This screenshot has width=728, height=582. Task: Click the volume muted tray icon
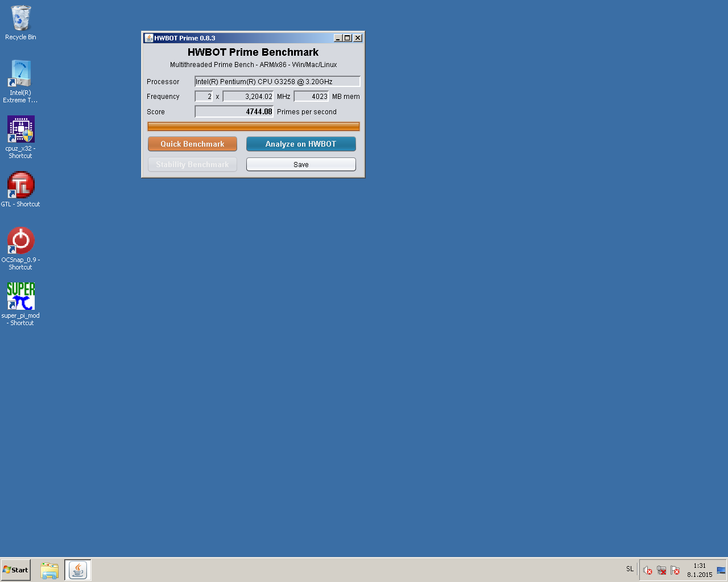647,570
